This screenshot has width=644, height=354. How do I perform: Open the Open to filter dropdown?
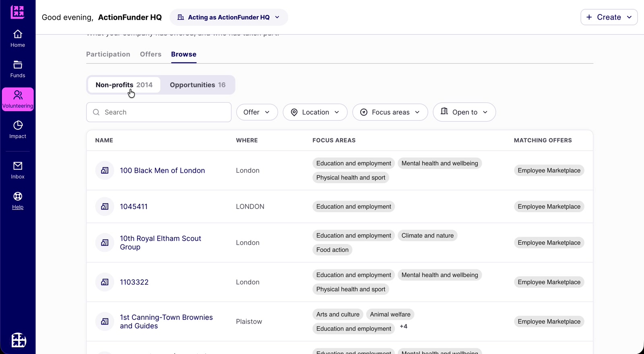(x=464, y=112)
